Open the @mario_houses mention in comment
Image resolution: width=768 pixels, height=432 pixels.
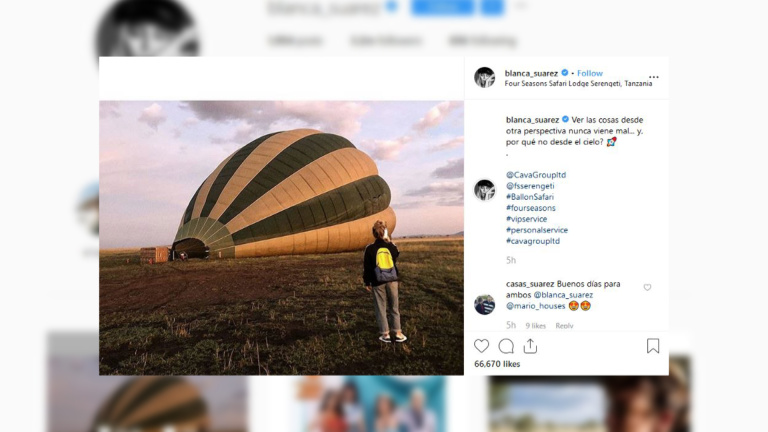(536, 306)
